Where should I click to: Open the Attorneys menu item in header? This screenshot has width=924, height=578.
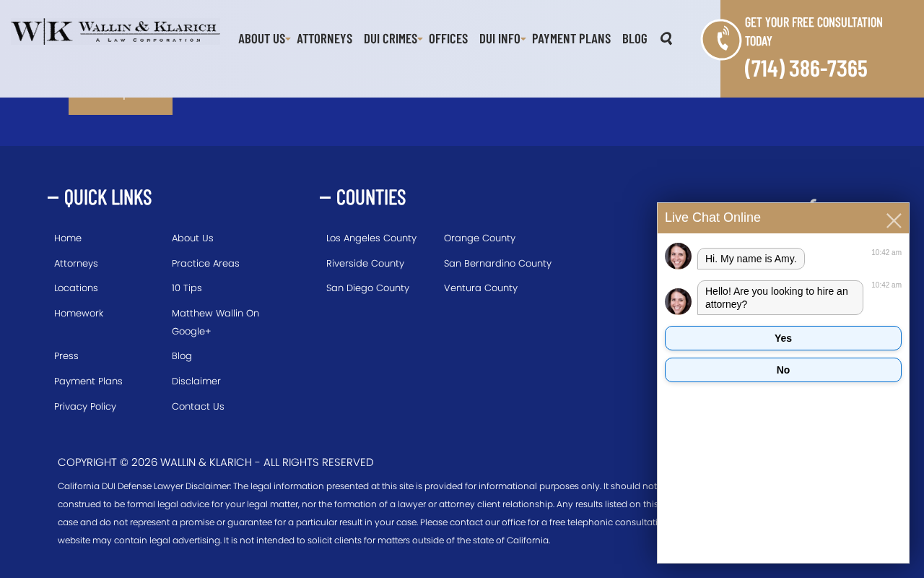pyautogui.click(x=324, y=38)
